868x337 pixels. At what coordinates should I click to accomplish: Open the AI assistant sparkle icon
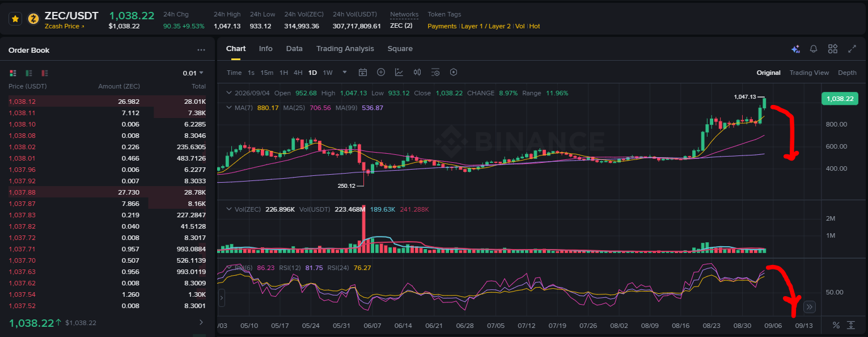[x=795, y=49]
